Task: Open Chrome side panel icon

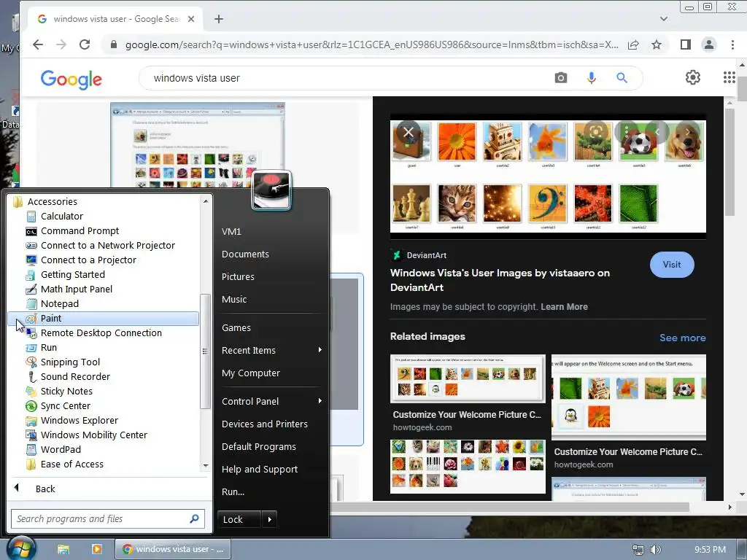Action: coord(686,44)
